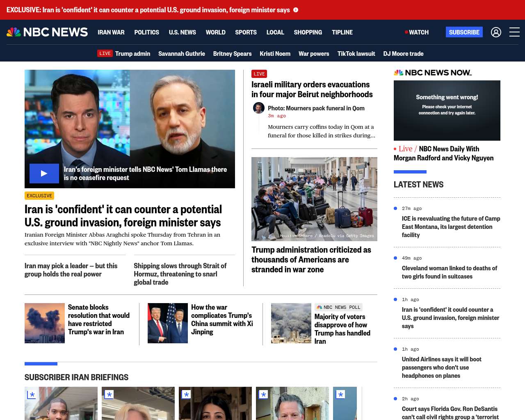Viewport: 525px width, 420px height.
Task: Click the red LIVE tag above Israeli military headline
Action: point(259,74)
